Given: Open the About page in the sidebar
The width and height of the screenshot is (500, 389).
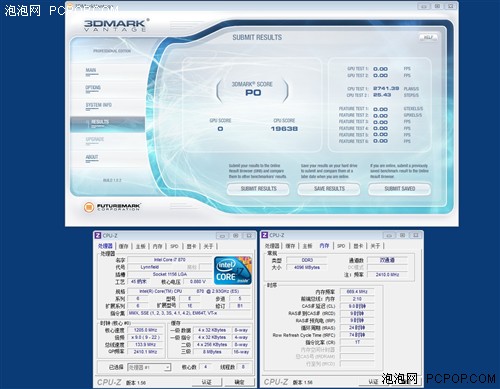Looking at the screenshot, I should tap(92, 157).
